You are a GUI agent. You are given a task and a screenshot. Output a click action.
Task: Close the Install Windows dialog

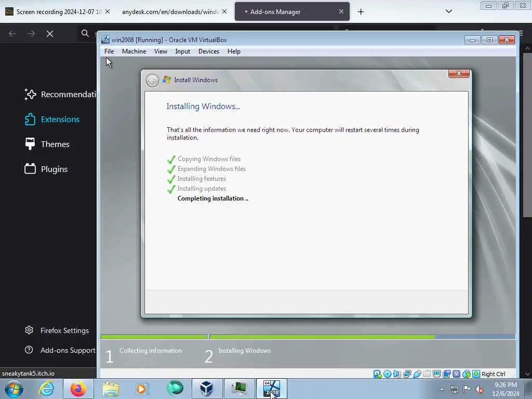[459, 73]
